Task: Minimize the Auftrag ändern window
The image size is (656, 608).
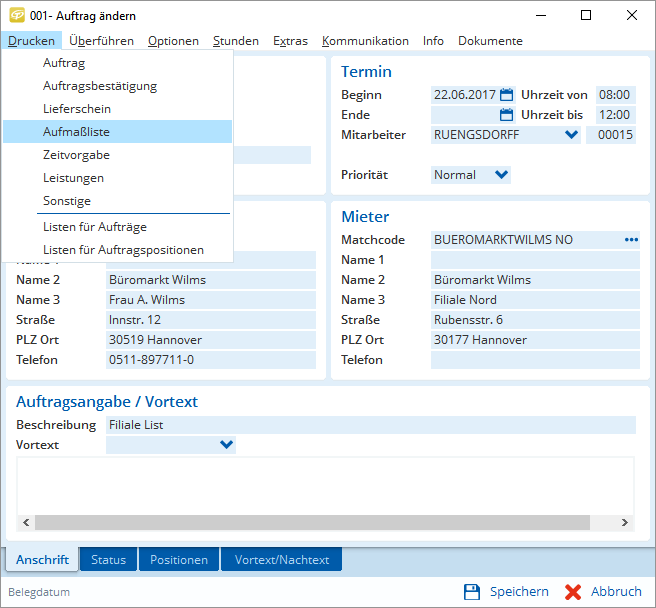Action: tap(541, 15)
